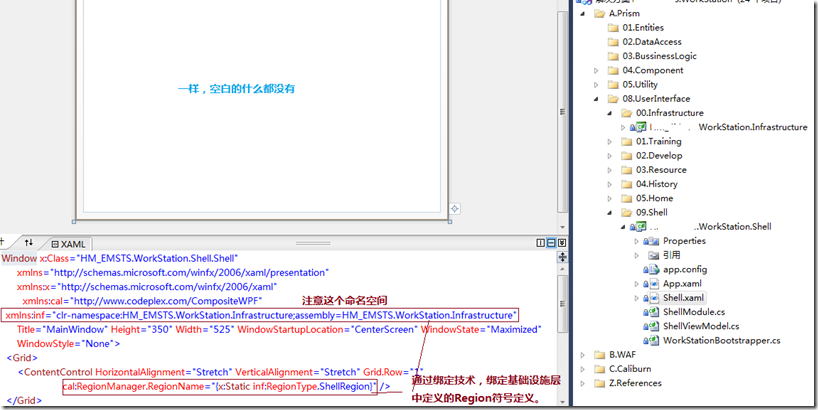Screen dimensions: 818x410
Task: Click the 03.Resource folder icon
Action: click(x=627, y=170)
